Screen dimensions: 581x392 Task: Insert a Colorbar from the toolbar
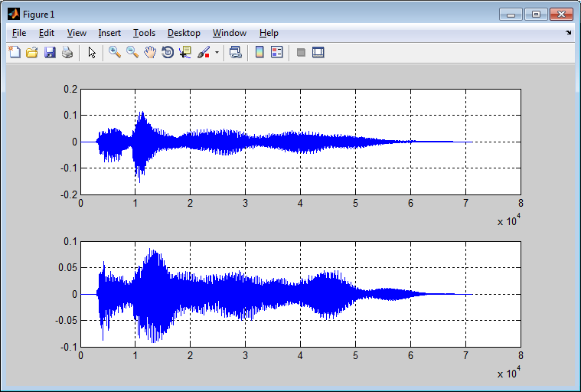coord(259,53)
